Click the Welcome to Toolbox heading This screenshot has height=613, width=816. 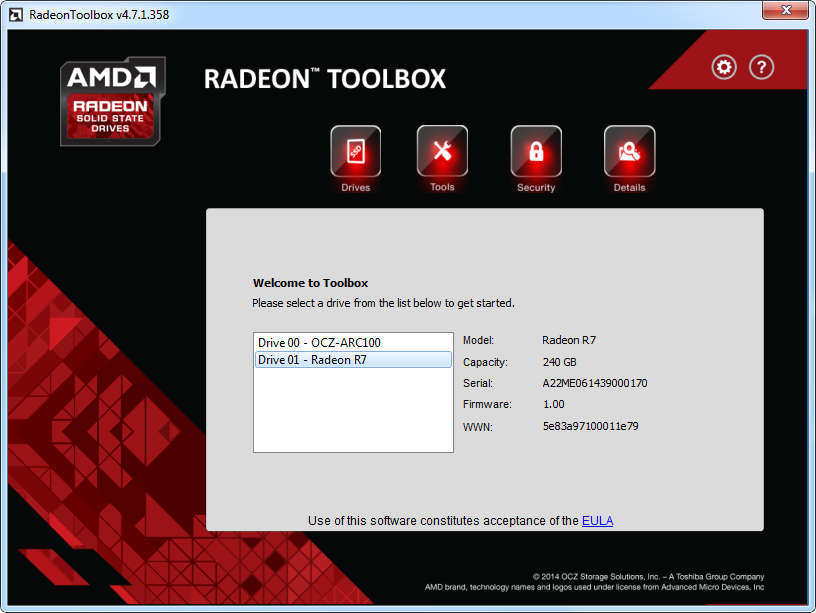tap(310, 283)
